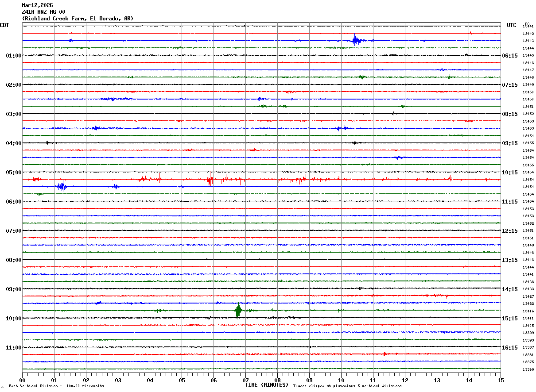Pick the DC value 13422
This screenshot has width=536, height=392.
click(x=528, y=304)
